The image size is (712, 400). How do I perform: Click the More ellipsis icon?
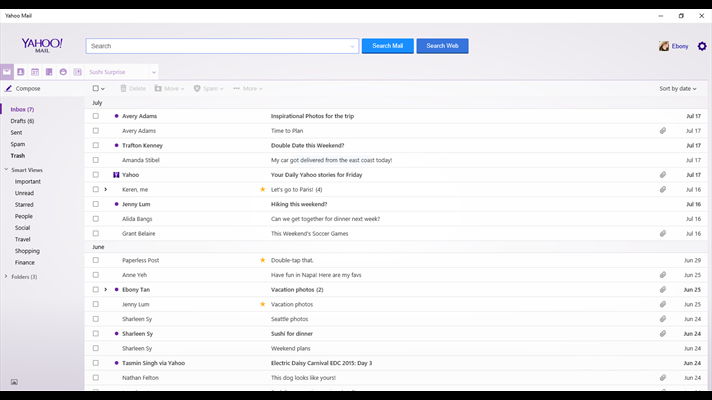click(x=237, y=89)
